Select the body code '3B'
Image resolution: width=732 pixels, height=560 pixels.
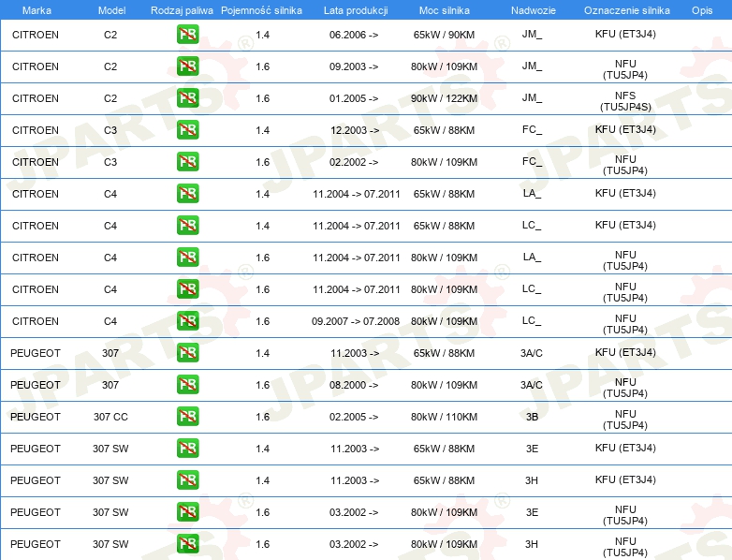tap(533, 417)
